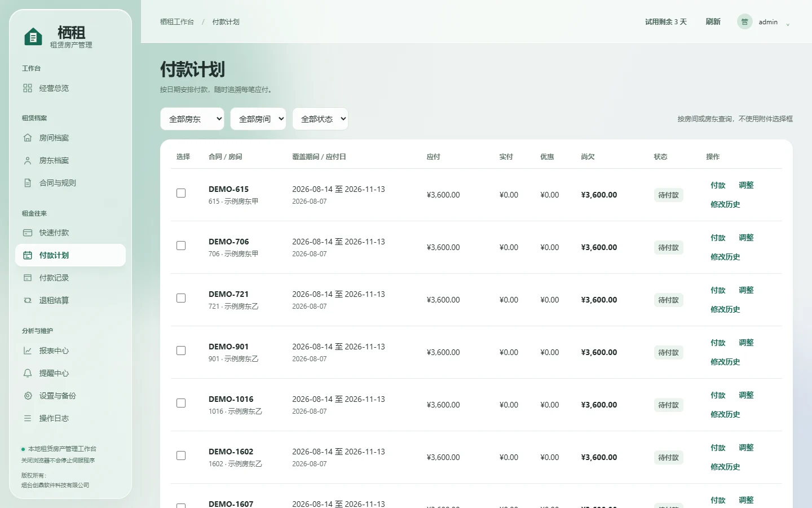Image resolution: width=812 pixels, height=508 pixels.
Task: Click 付款 for DEMO-706
Action: pos(718,238)
